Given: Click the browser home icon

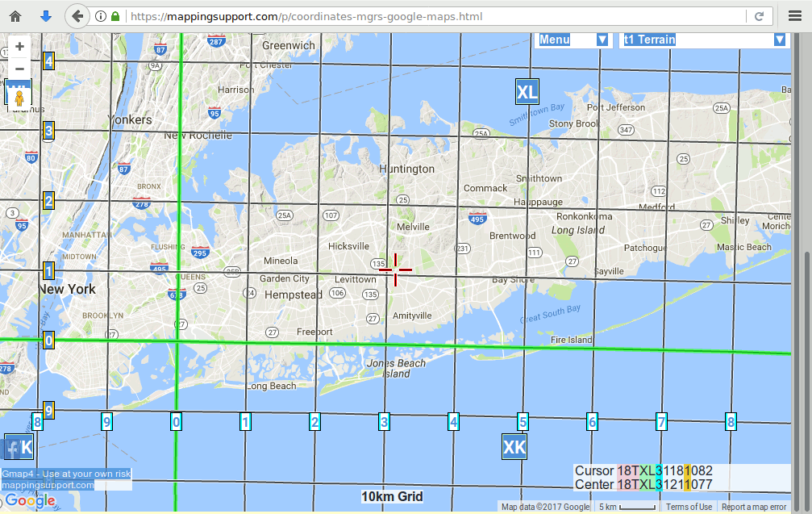Looking at the screenshot, I should tap(15, 16).
